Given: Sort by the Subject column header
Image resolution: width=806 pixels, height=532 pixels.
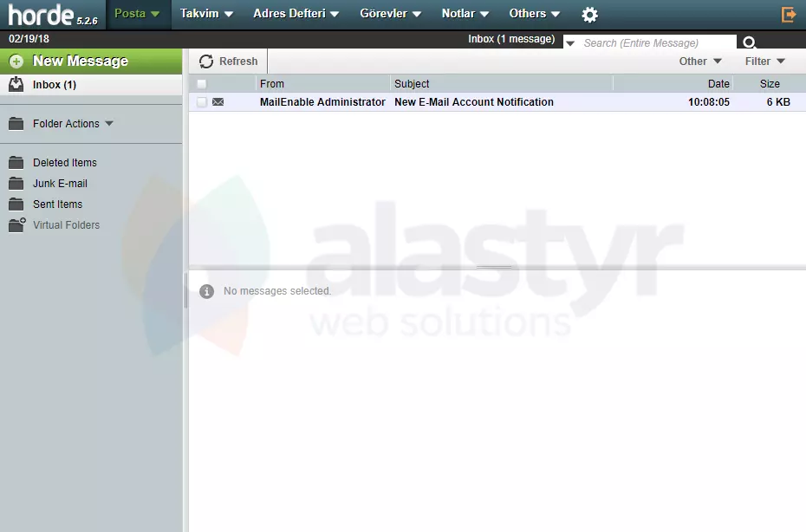Looking at the screenshot, I should [412, 84].
